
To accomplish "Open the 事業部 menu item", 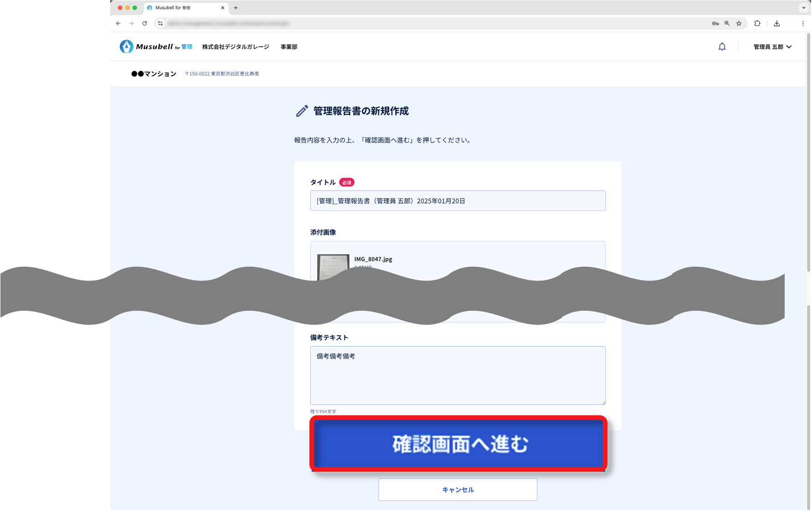I will click(289, 47).
